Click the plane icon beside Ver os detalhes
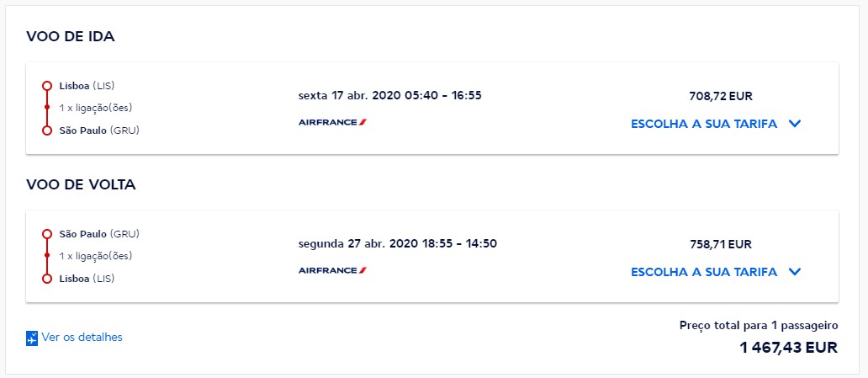The image size is (868, 378). pos(32,338)
